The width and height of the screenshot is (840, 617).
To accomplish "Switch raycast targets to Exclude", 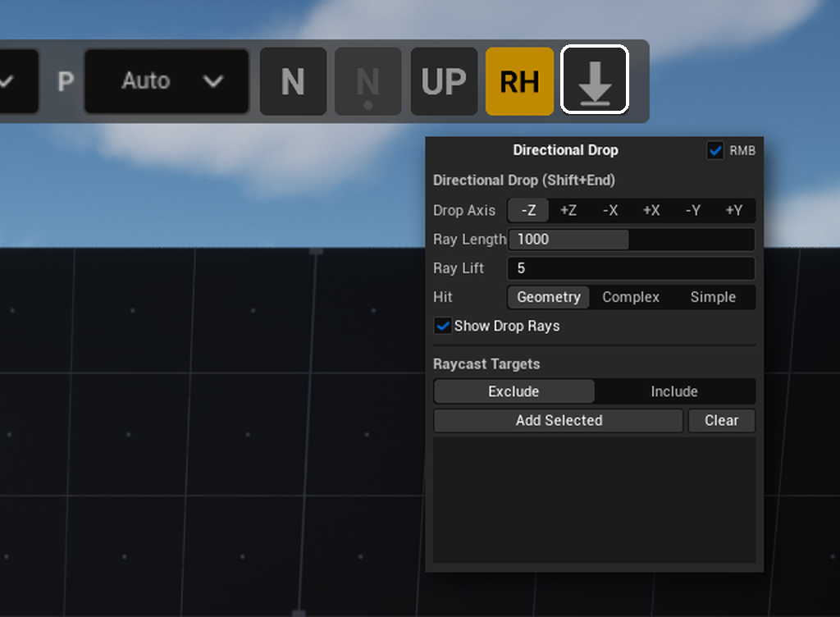I will (514, 391).
